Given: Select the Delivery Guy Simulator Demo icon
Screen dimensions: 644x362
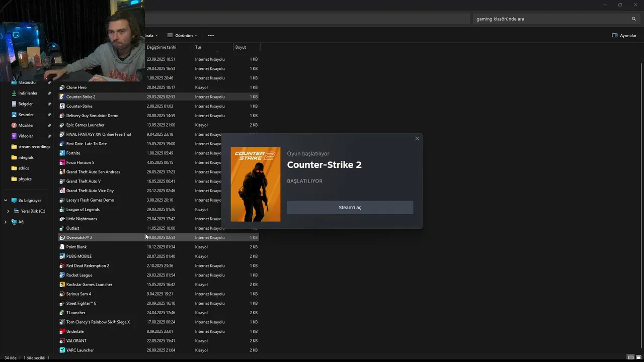Looking at the screenshot, I should click(62, 116).
